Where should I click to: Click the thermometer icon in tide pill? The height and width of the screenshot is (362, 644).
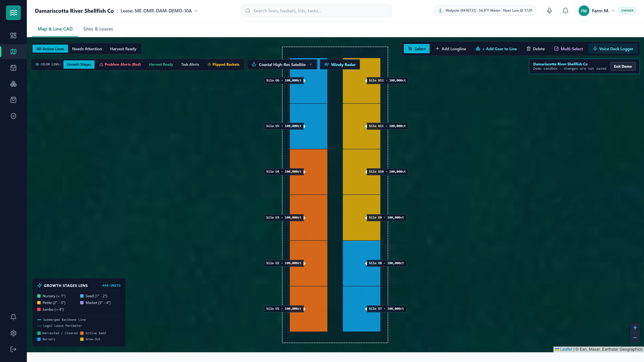(x=440, y=11)
